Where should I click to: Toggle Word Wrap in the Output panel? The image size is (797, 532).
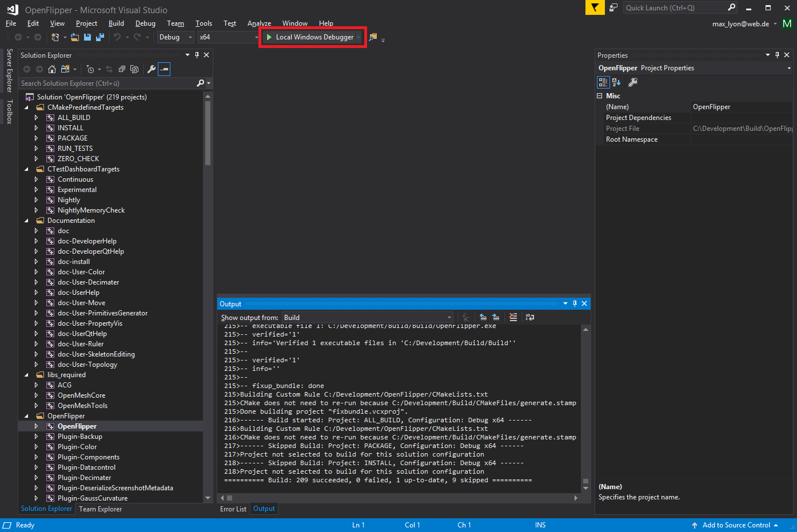(530, 317)
